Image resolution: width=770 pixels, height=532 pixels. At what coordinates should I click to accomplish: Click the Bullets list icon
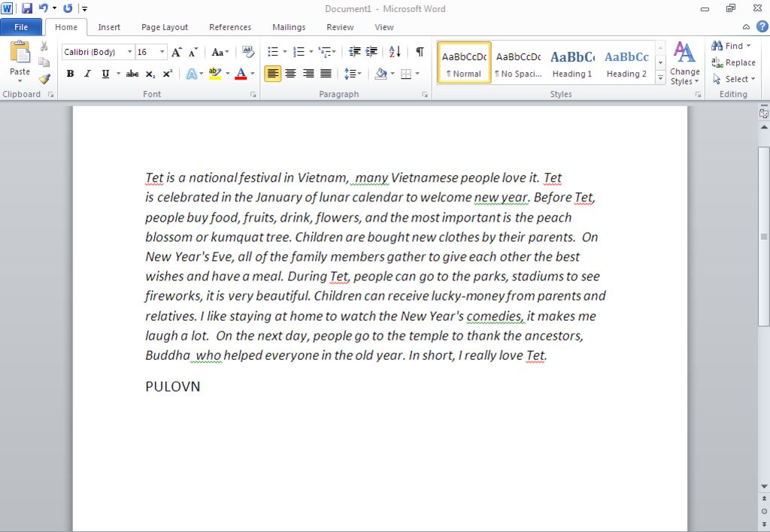[x=273, y=52]
